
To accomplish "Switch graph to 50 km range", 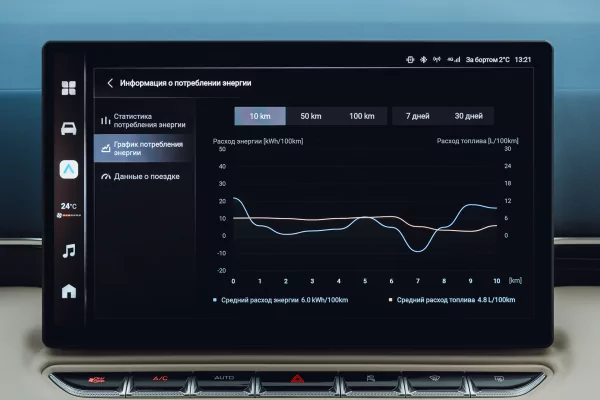I will tap(311, 116).
